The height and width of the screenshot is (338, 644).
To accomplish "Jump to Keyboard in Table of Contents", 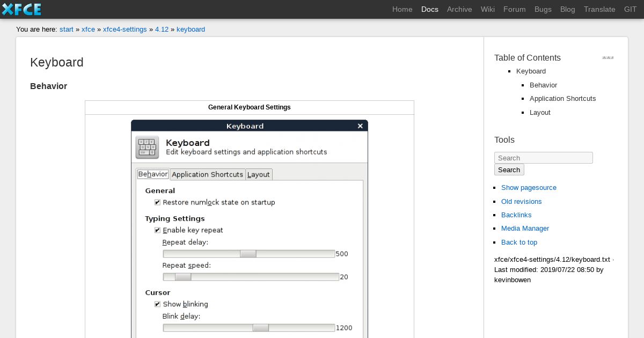I will [531, 71].
